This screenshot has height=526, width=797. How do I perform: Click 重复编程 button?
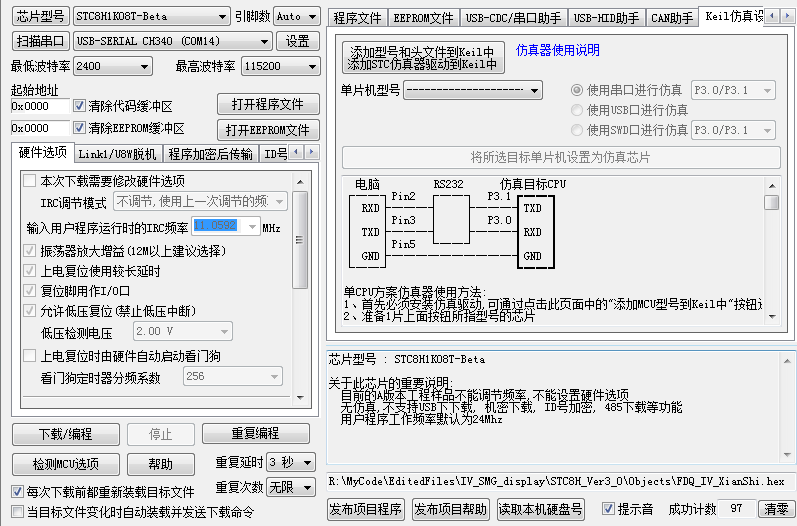click(x=256, y=434)
